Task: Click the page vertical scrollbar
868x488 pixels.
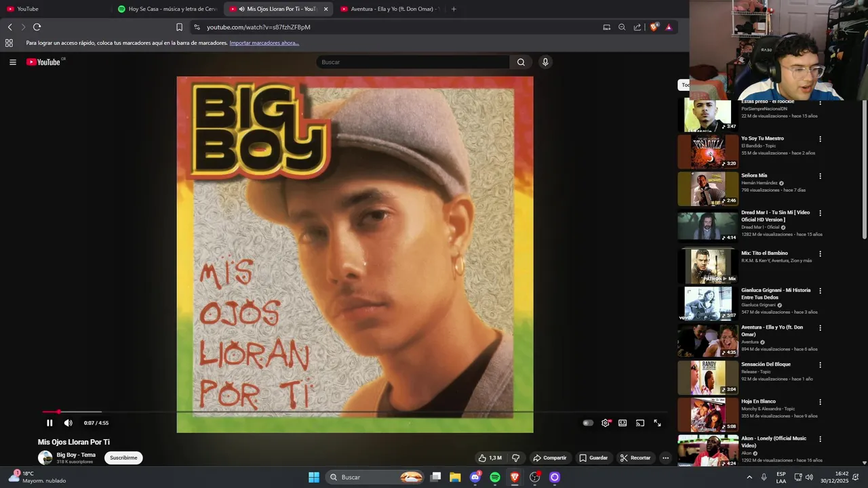Action: coord(864,169)
